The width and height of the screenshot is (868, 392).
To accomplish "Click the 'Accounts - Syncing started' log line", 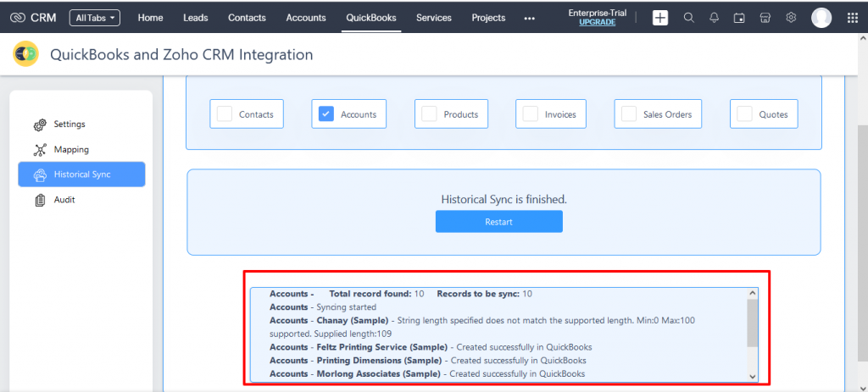I will click(323, 306).
